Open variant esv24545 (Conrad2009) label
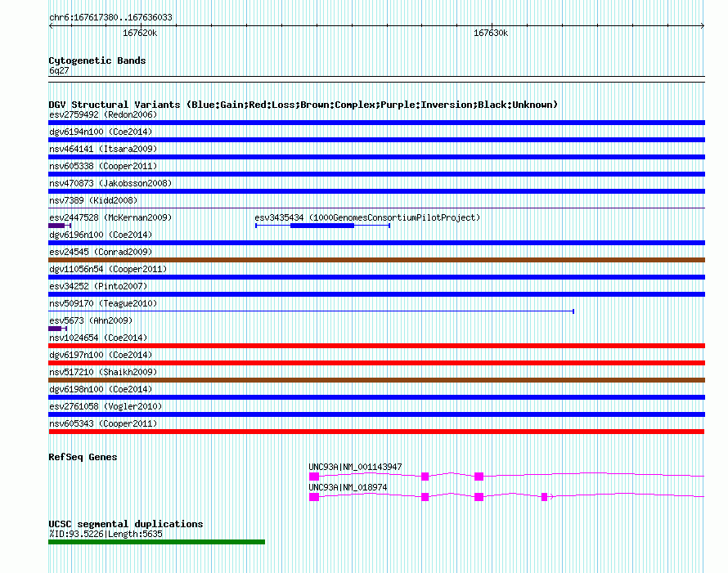 tap(101, 252)
